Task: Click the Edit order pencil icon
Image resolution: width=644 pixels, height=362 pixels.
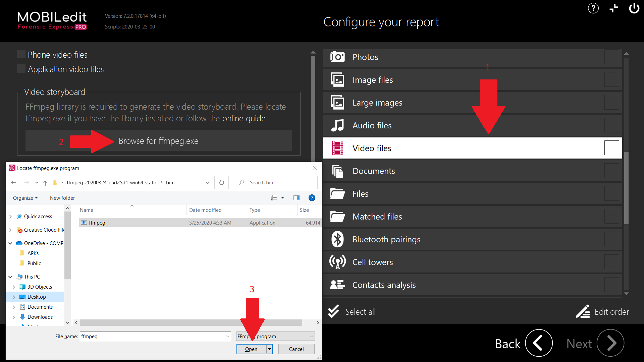Action: (x=583, y=312)
